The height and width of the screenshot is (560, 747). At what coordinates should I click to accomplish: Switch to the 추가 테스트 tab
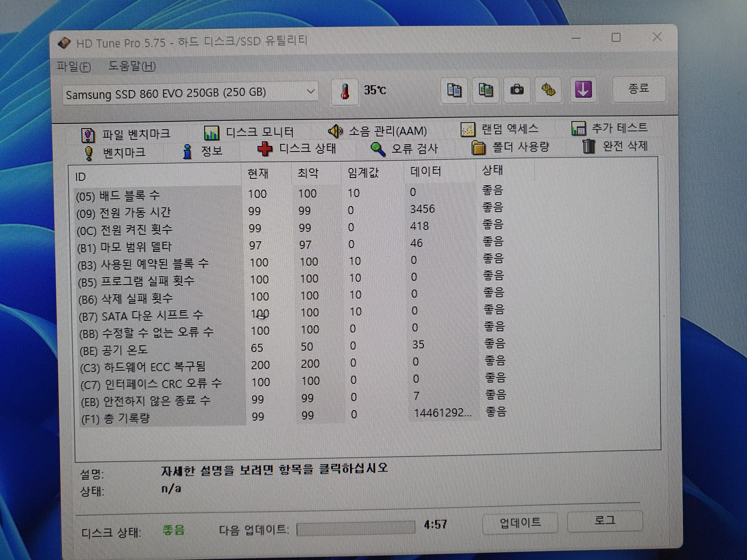pos(610,128)
